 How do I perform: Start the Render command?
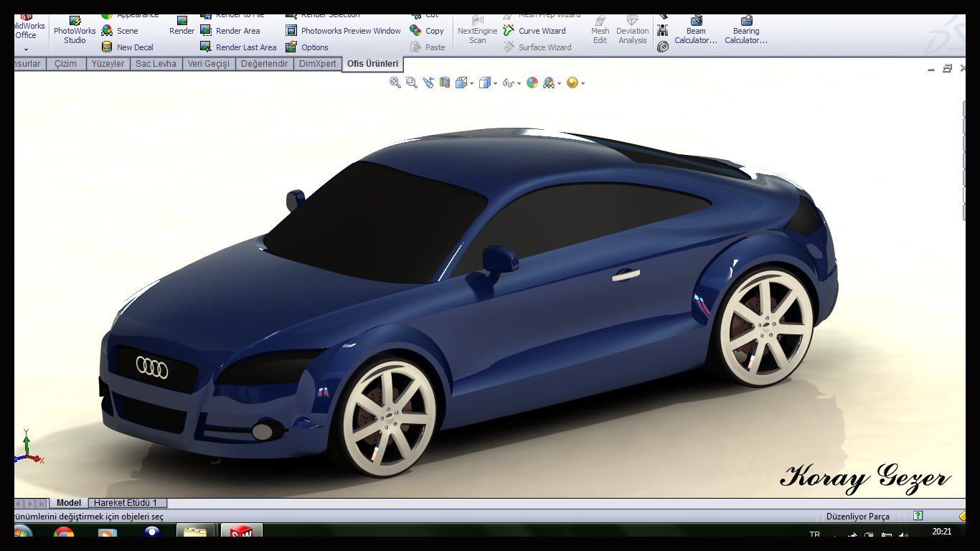coord(182,26)
